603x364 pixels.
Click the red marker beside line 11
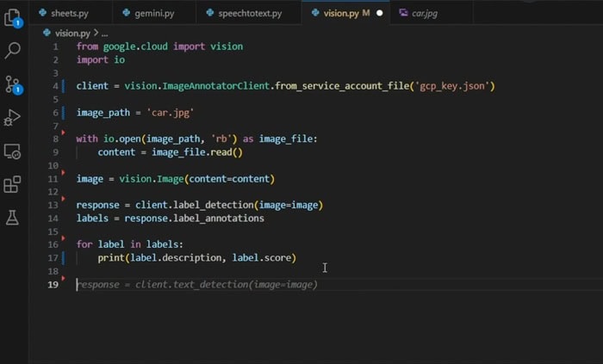coord(64,173)
